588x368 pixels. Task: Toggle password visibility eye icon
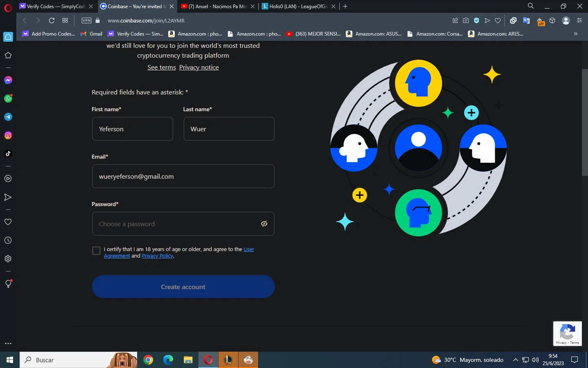tap(264, 224)
